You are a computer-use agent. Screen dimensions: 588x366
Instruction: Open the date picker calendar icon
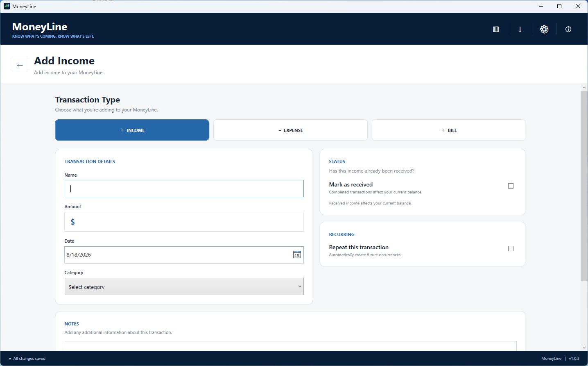coord(297,255)
